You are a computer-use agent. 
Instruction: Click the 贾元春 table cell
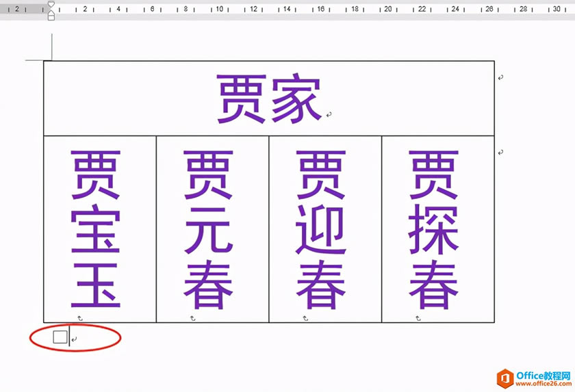pyautogui.click(x=213, y=229)
